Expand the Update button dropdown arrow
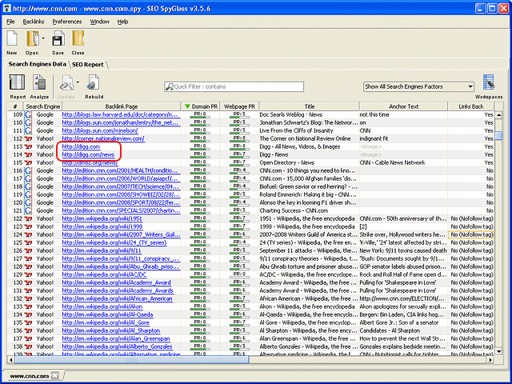Viewport: 512px width, 384px height. [x=78, y=82]
